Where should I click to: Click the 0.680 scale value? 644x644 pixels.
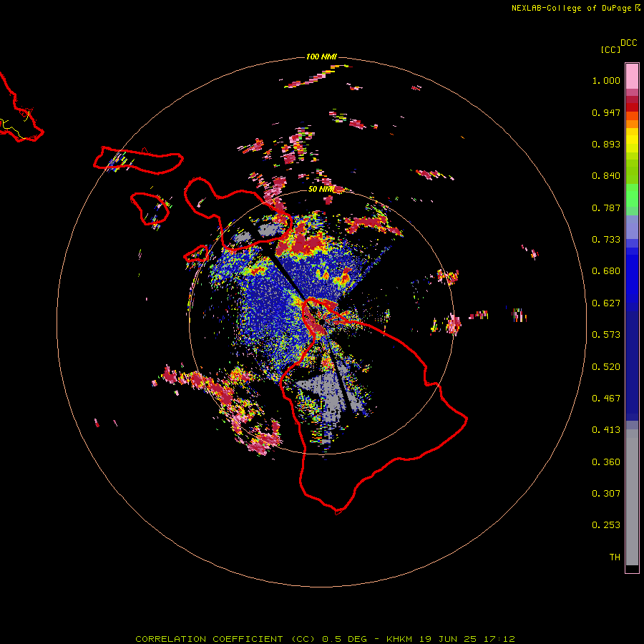point(606,271)
